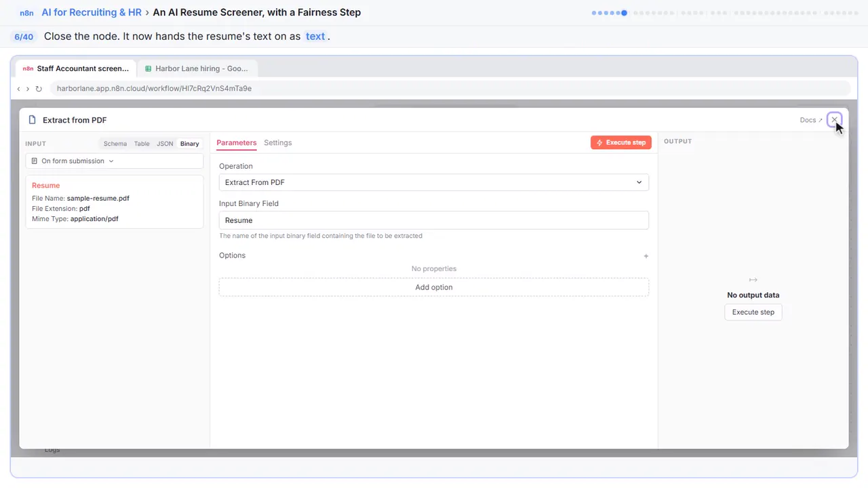
Task: Click the red Resume heading in the input panel
Action: (x=46, y=186)
